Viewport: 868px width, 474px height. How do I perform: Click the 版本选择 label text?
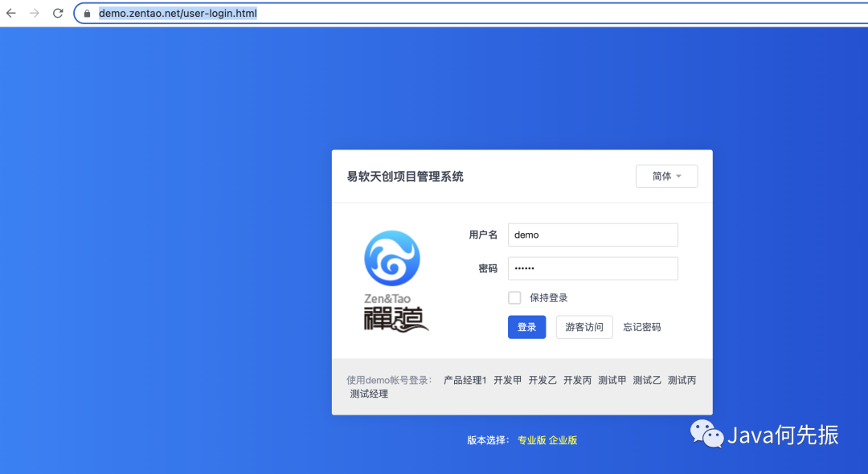pos(489,440)
